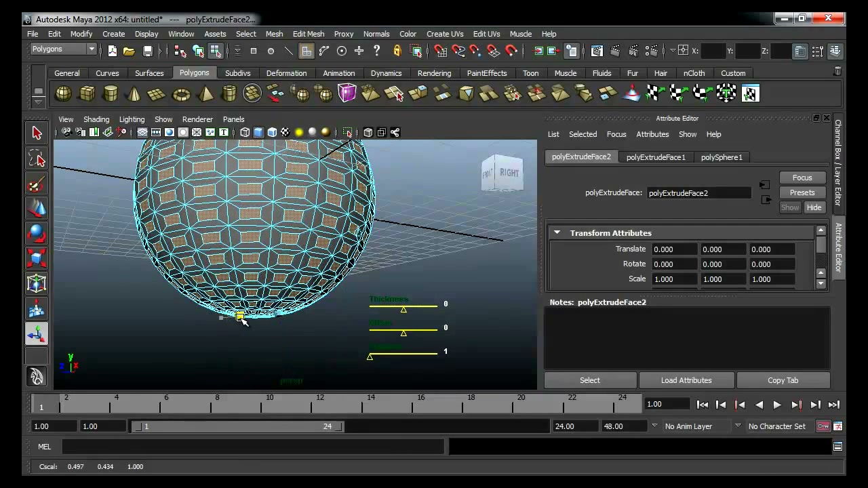
Task: Toggle select by object type mode
Action: click(198, 51)
